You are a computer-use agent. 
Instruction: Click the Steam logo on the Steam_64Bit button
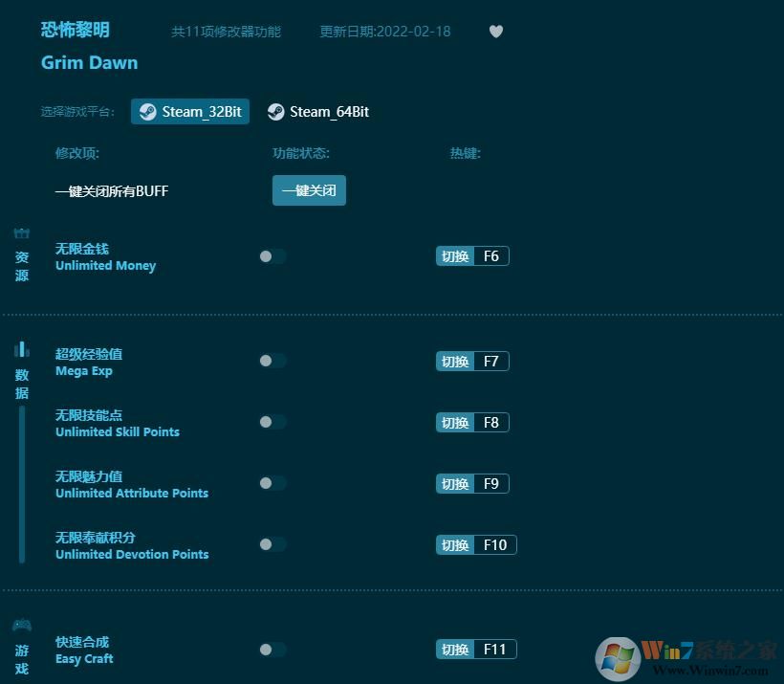point(277,111)
